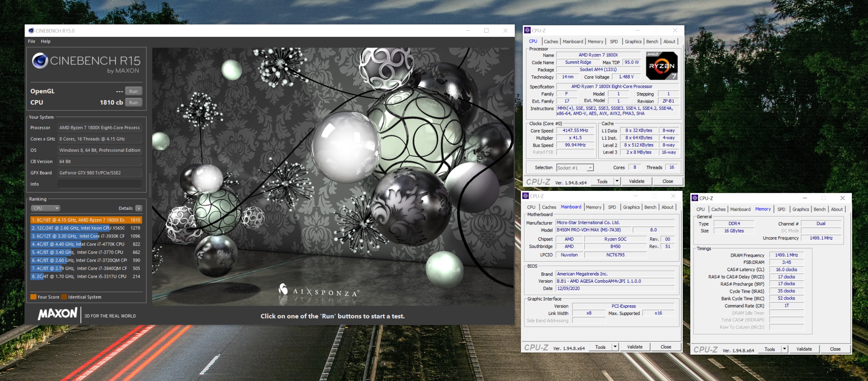Switch to CPU tab in the Mainboard window
Image resolution: width=868 pixels, height=381 pixels.
tap(531, 207)
